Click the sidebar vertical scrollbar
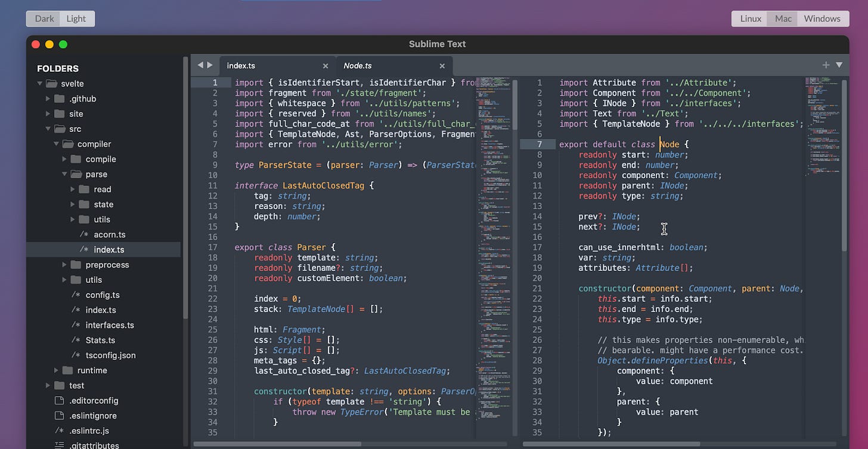This screenshot has height=449, width=868. coord(185,188)
